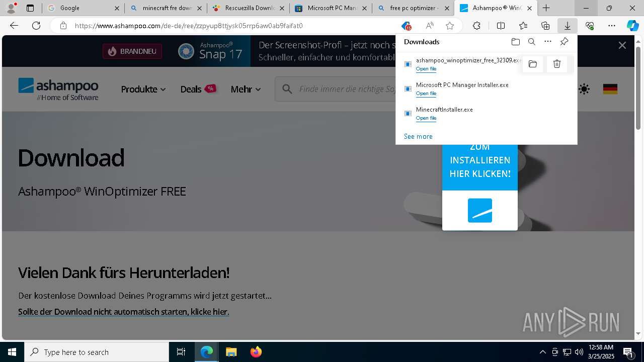Click the address bar URL
Screen dimensions: 644x362
(189, 26)
